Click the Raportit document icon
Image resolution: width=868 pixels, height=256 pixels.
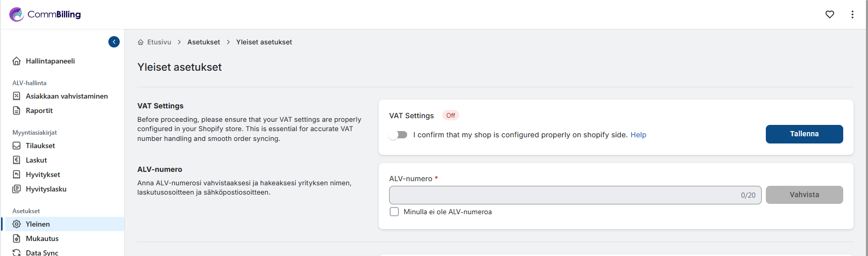17,110
